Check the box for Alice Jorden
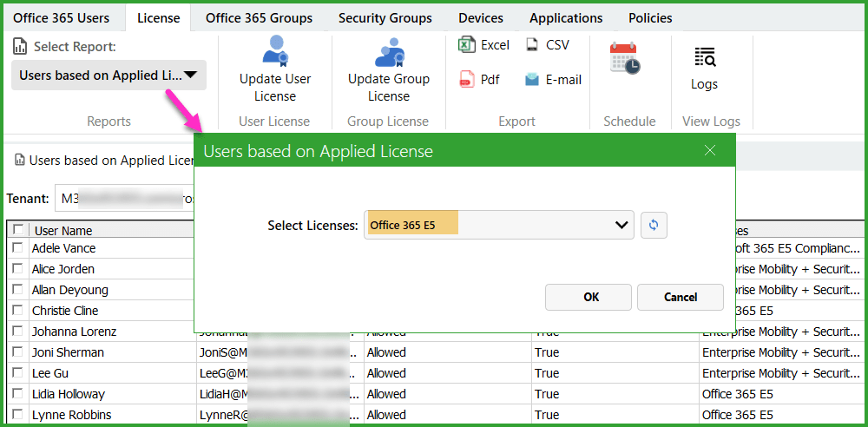The height and width of the screenshot is (427, 868). click(17, 268)
